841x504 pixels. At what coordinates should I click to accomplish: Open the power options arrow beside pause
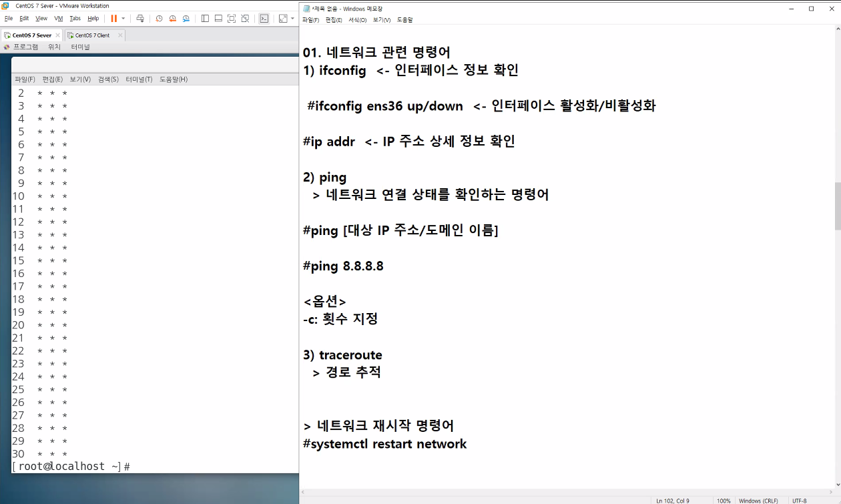pos(123,19)
